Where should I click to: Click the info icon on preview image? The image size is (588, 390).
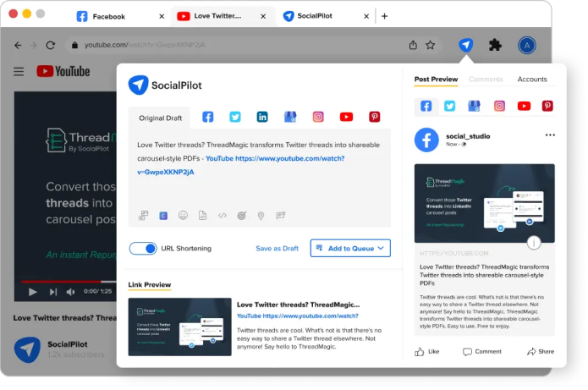pos(534,243)
